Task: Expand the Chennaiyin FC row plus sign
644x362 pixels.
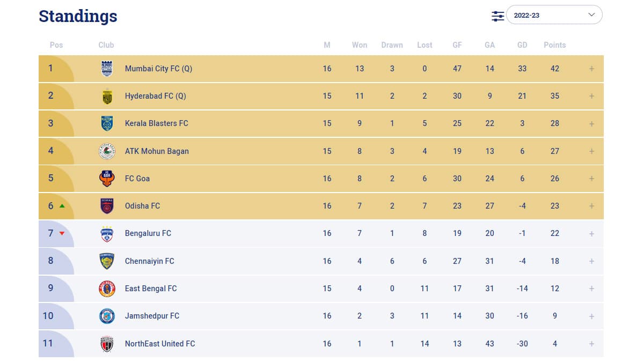Action: [591, 261]
